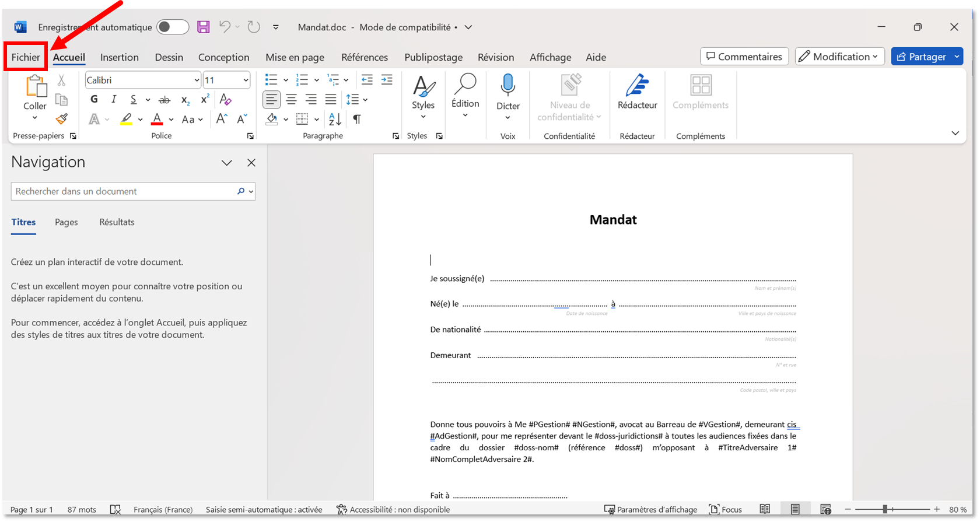Open the Change Case Aa menu
This screenshot has width=980, height=522.
[192, 119]
